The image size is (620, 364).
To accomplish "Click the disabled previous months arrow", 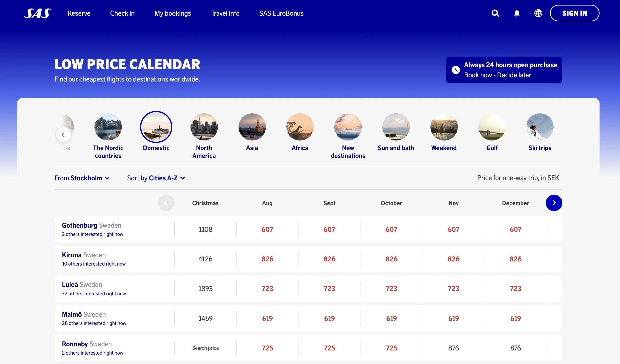I will point(166,203).
